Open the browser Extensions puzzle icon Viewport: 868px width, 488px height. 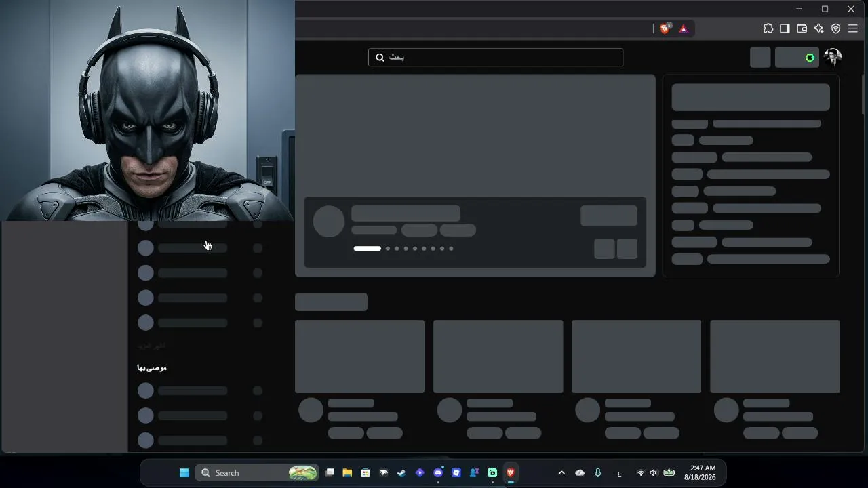768,28
